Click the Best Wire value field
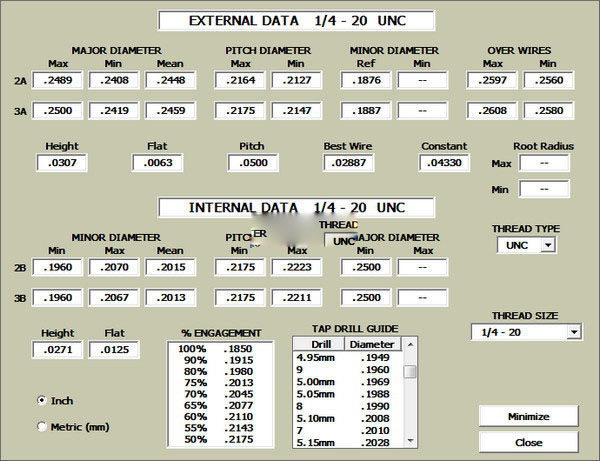This screenshot has height=461, width=600. pos(348,162)
